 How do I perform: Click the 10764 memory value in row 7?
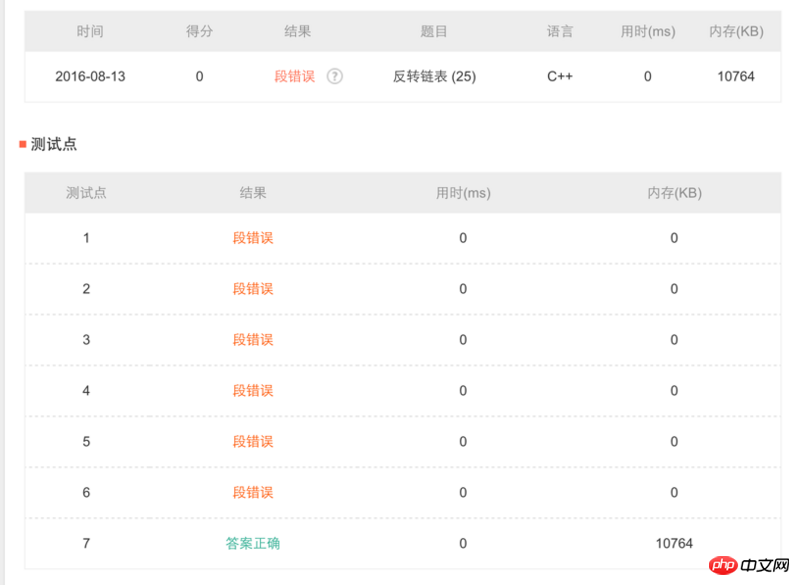tap(674, 544)
